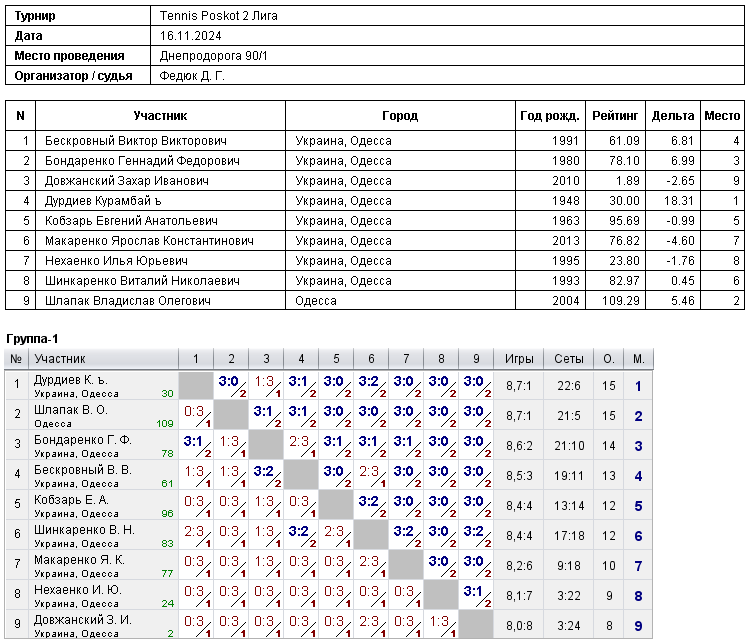This screenshot has width=750, height=644.
Task: Click Макаренко Я. К. sets value 9:18
Action: tap(569, 566)
